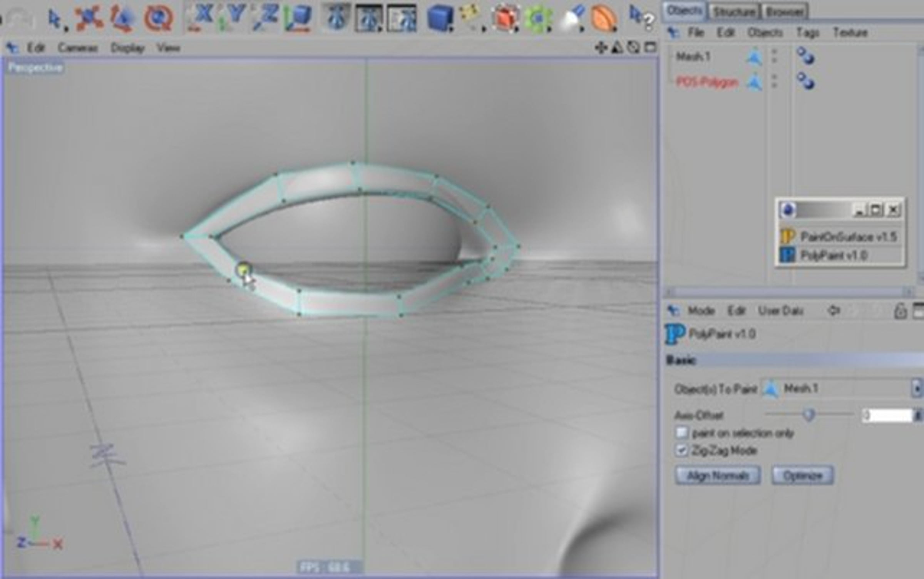The image size is (924, 579).
Task: Select the Scale tool icon
Action: (x=122, y=18)
